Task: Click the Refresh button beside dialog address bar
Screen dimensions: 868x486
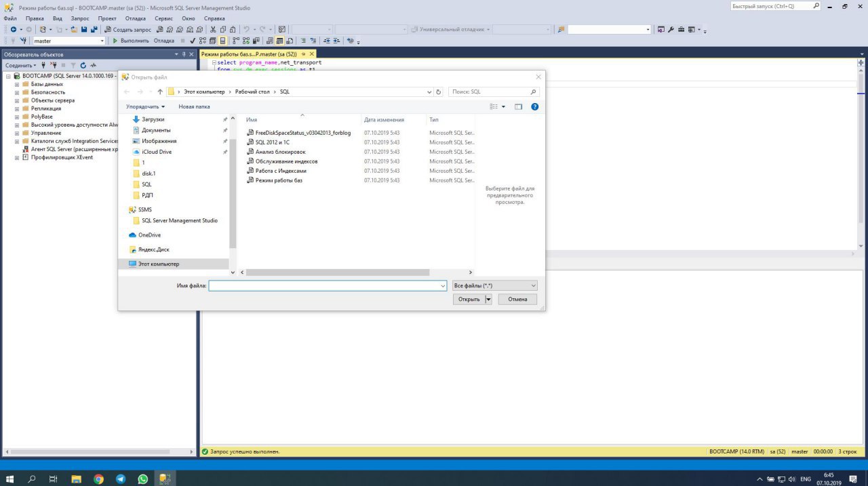Action: pyautogui.click(x=439, y=92)
